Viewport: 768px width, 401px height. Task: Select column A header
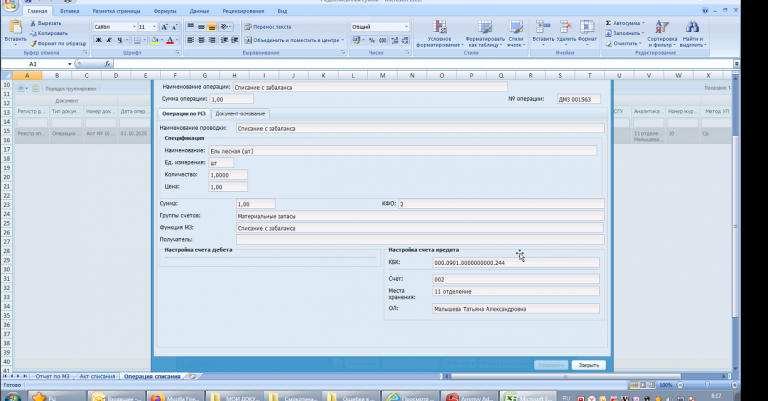[x=27, y=75]
